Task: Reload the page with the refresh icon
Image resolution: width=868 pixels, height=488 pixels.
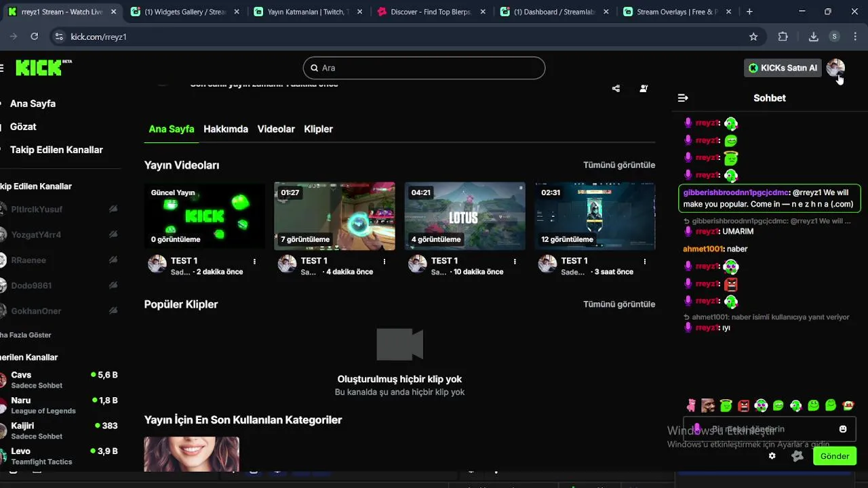Action: (x=35, y=37)
